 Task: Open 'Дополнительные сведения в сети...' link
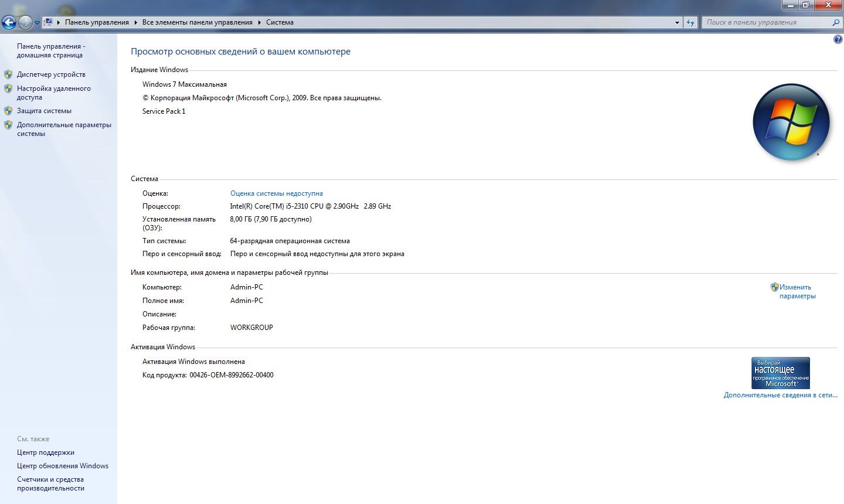[x=781, y=395]
